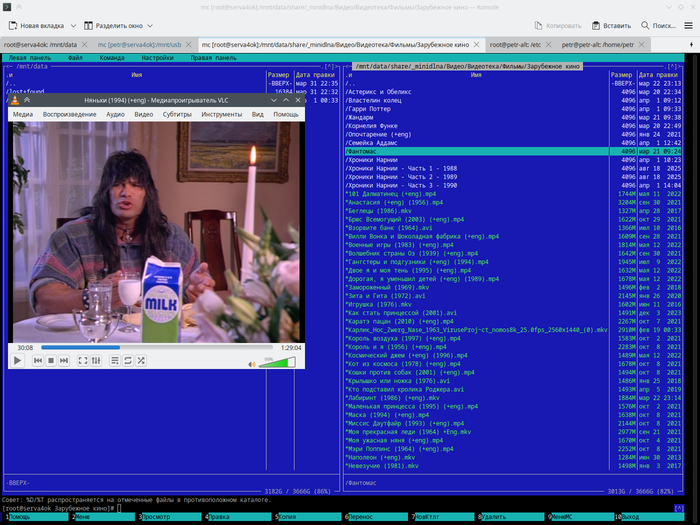This screenshot has height=525, width=700.
Task: Switch to tab root@petr-alt: /etc
Action: (515, 45)
